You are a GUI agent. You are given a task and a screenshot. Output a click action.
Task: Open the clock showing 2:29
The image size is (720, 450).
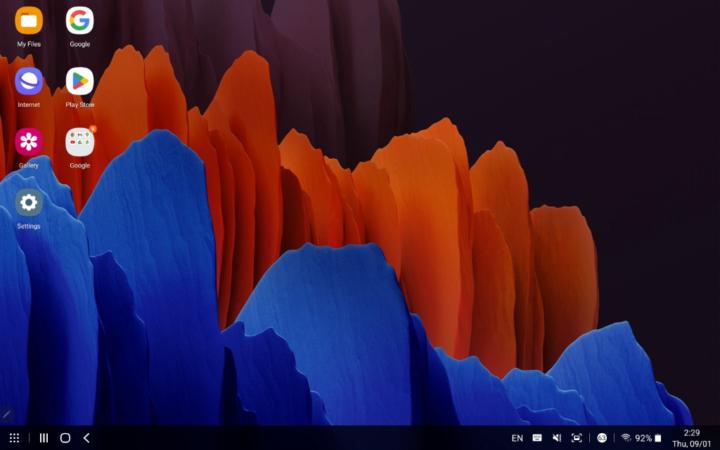(691, 432)
